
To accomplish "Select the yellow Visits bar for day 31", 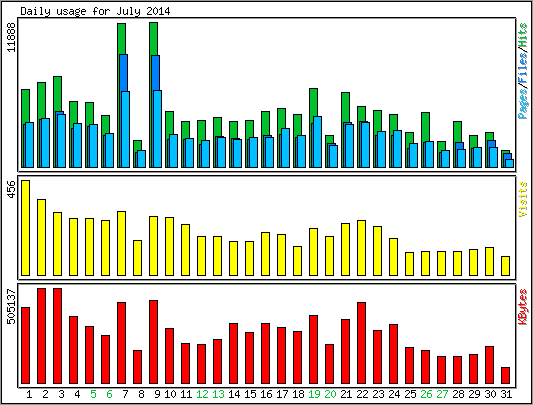I will coord(505,266).
